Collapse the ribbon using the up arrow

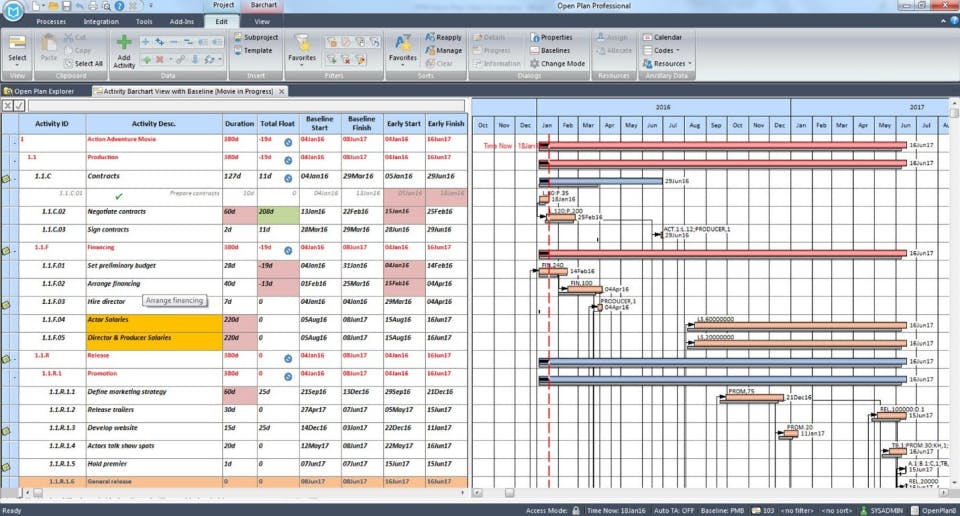943,21
